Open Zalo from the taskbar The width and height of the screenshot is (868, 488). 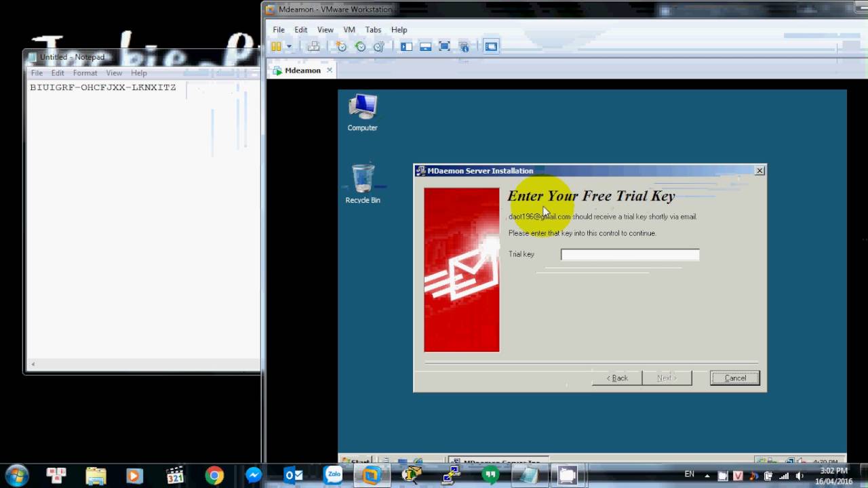pos(333,476)
